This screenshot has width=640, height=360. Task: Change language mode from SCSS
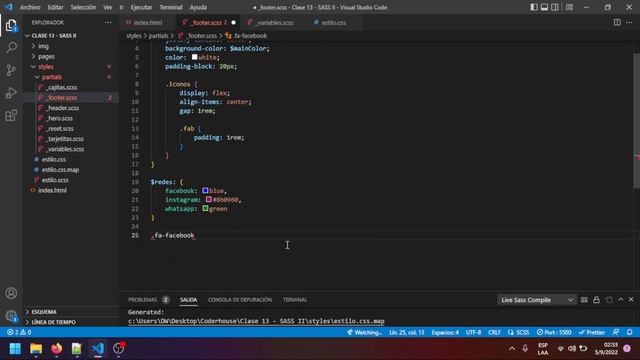(518, 332)
